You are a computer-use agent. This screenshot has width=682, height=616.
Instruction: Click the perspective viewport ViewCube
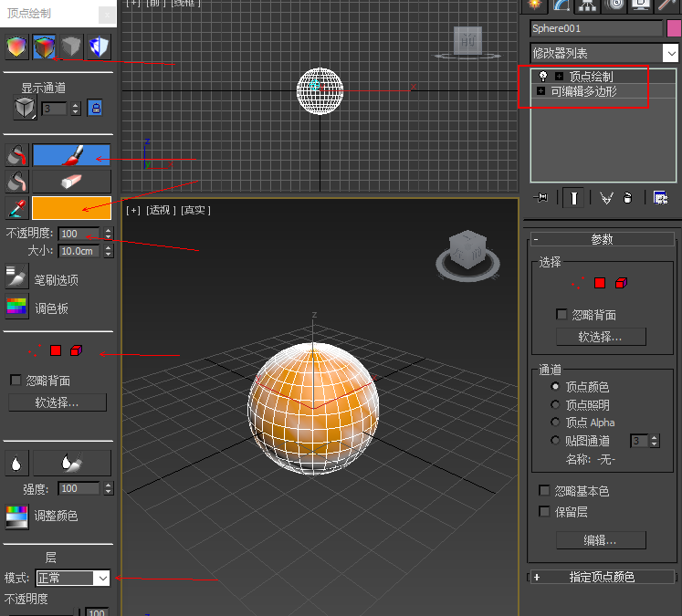pyautogui.click(x=468, y=256)
